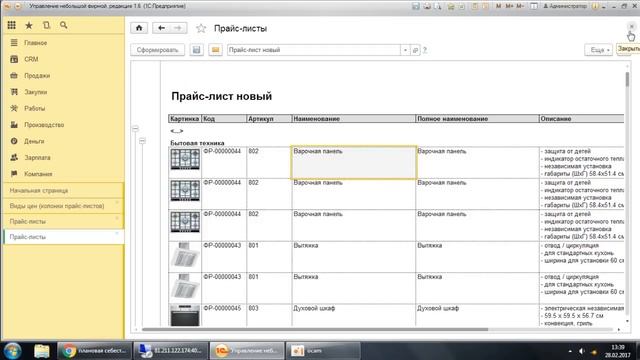The image size is (640, 360).
Task: Collapse the top-level report group
Action: tap(136, 129)
